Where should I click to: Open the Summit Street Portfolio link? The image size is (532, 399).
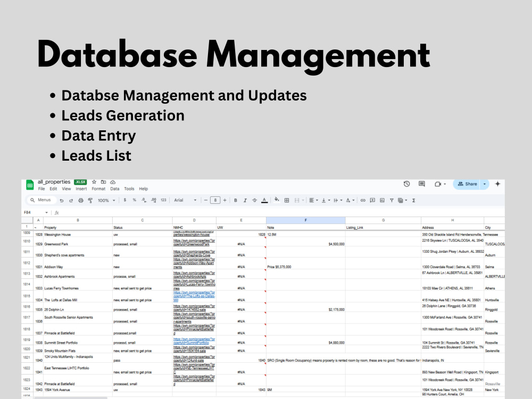click(194, 341)
